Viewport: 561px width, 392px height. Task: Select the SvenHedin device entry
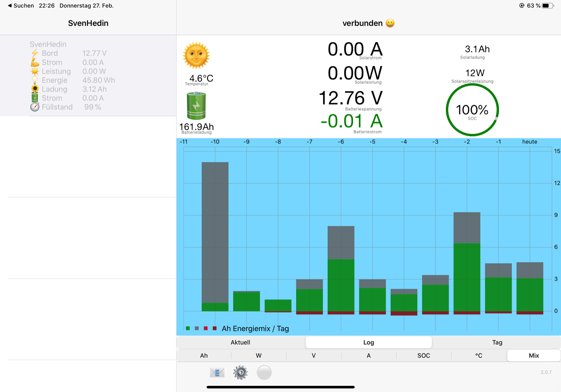click(88, 75)
